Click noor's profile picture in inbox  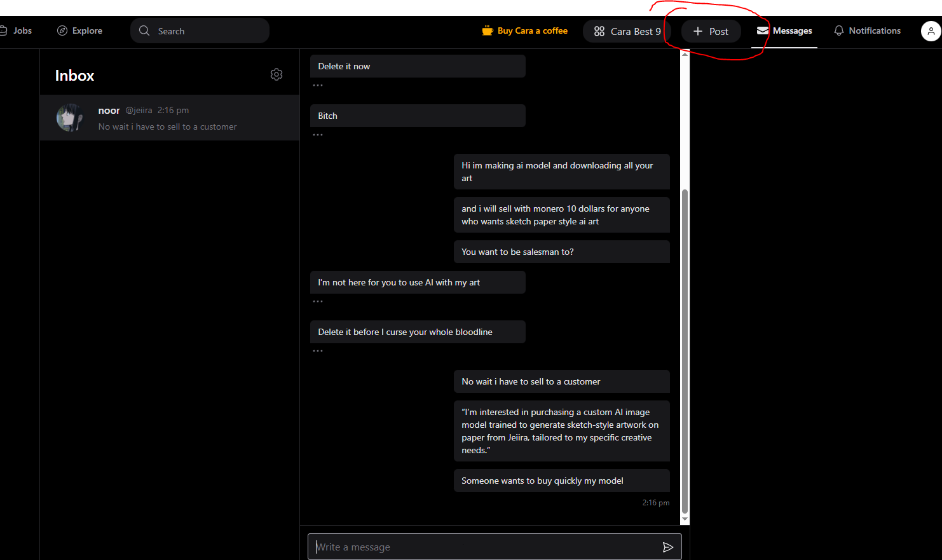[x=69, y=118]
